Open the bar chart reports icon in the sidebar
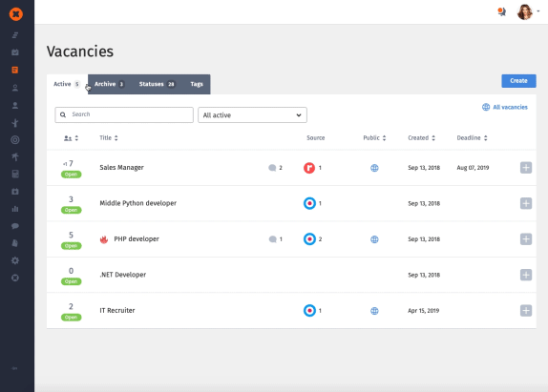This screenshot has height=392, width=548. (x=15, y=209)
